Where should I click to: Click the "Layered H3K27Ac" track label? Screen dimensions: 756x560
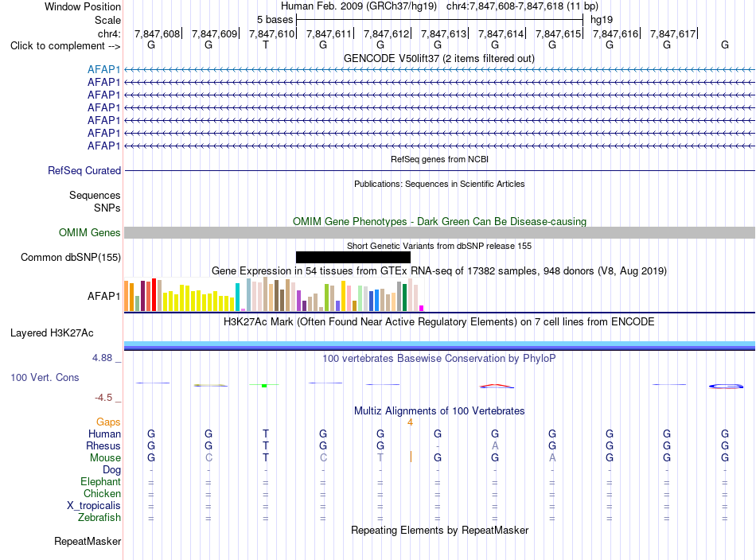[52, 333]
